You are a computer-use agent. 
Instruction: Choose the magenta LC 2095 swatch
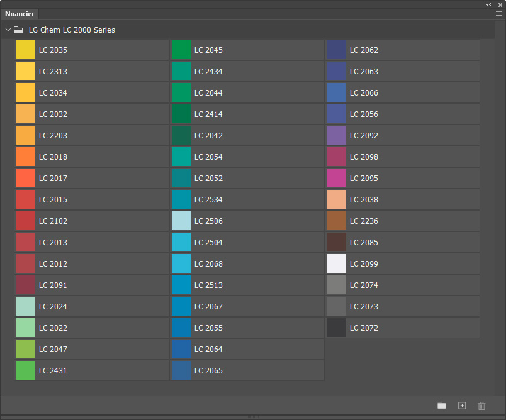pyautogui.click(x=337, y=179)
